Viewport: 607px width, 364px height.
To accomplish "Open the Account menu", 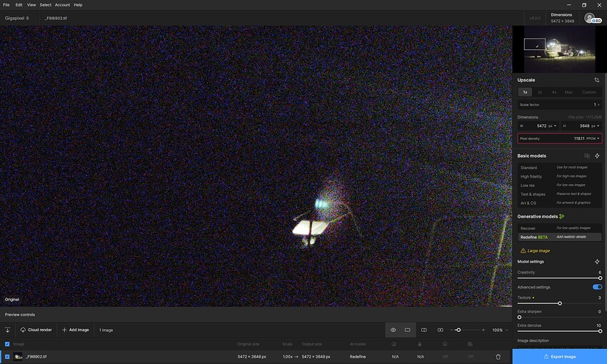I will (x=62, y=5).
